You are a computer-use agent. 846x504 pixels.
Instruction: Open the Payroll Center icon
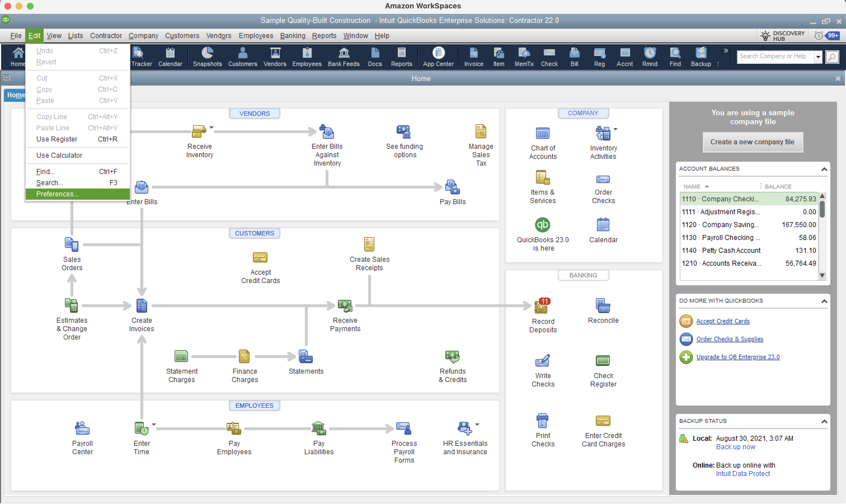click(x=82, y=428)
